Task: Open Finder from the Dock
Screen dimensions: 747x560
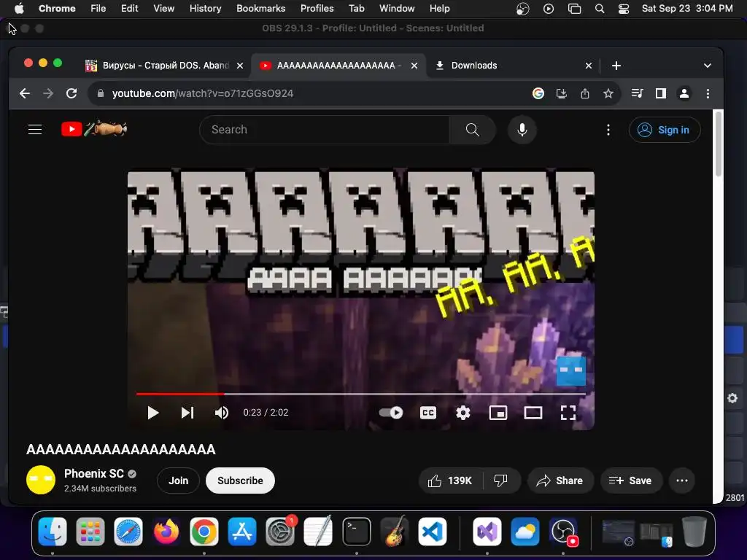Action: (53, 532)
